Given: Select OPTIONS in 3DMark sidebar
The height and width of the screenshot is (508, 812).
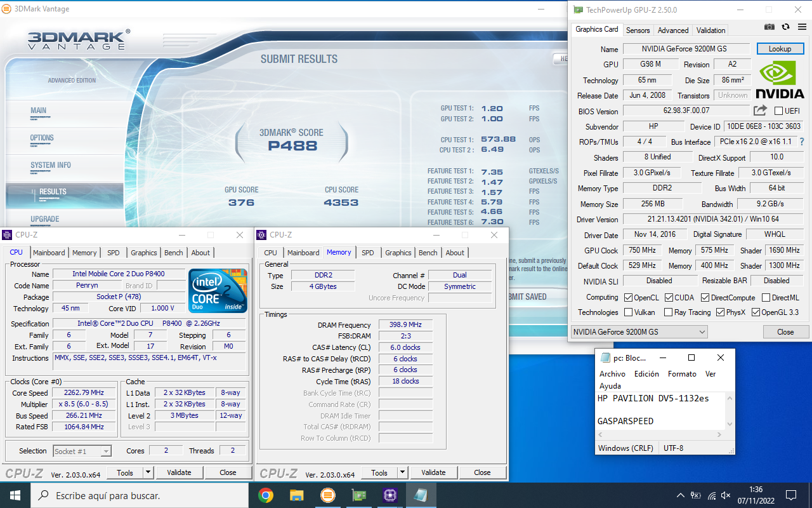Looking at the screenshot, I should [42, 138].
